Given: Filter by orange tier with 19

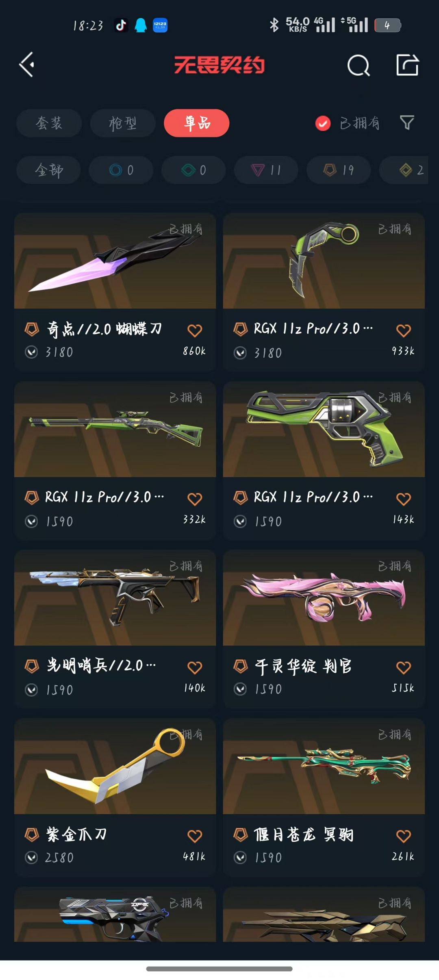Looking at the screenshot, I should (339, 170).
